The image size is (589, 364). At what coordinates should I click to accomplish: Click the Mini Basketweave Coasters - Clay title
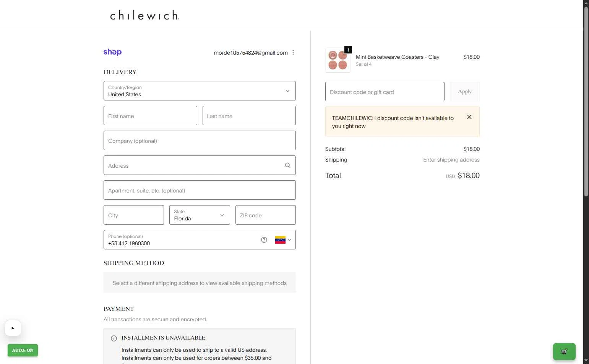(398, 57)
